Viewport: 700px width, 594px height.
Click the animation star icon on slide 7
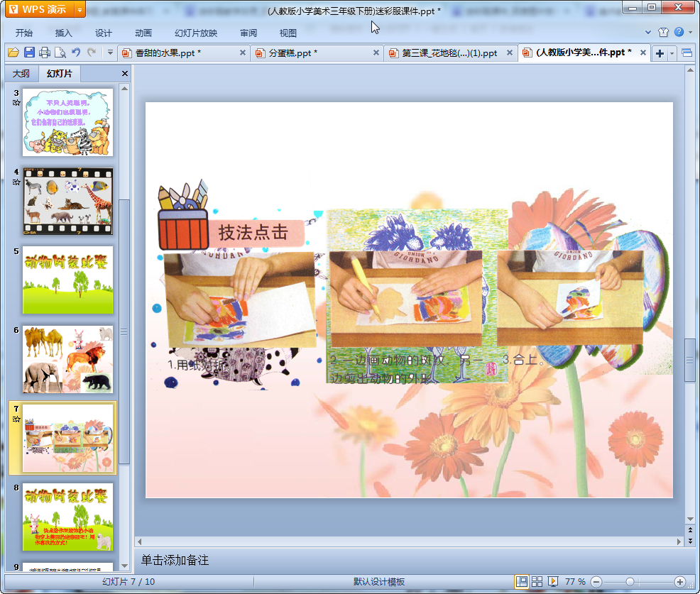[x=16, y=419]
